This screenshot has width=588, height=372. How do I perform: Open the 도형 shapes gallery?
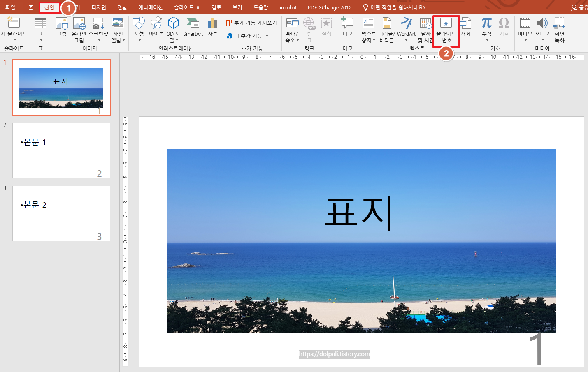[x=139, y=30]
